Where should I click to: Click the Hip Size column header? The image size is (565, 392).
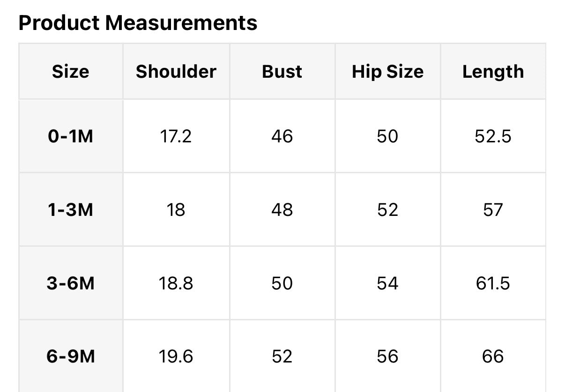pos(387,72)
